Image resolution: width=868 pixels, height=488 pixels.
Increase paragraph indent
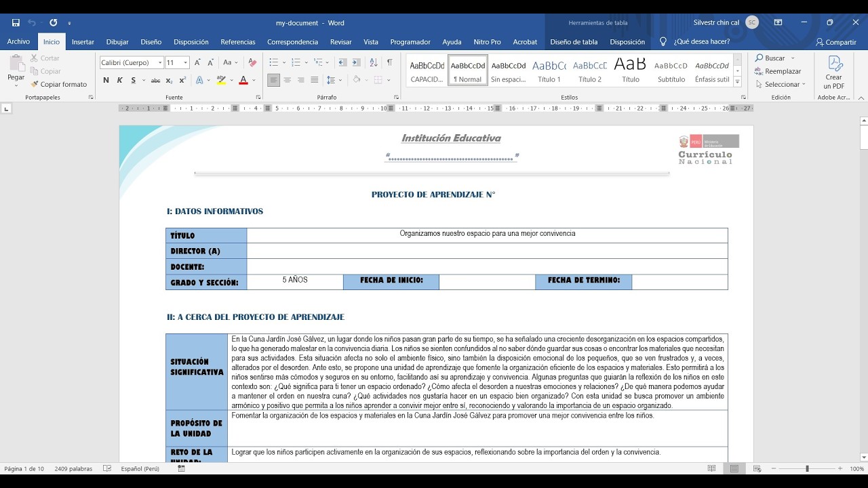[356, 62]
